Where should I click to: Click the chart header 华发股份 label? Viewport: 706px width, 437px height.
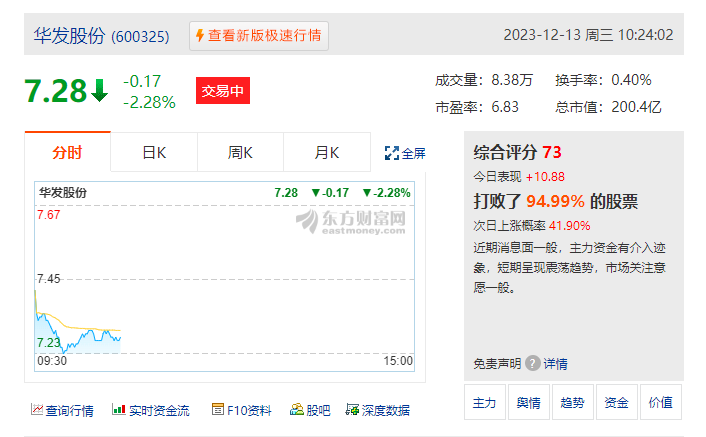coord(63,193)
